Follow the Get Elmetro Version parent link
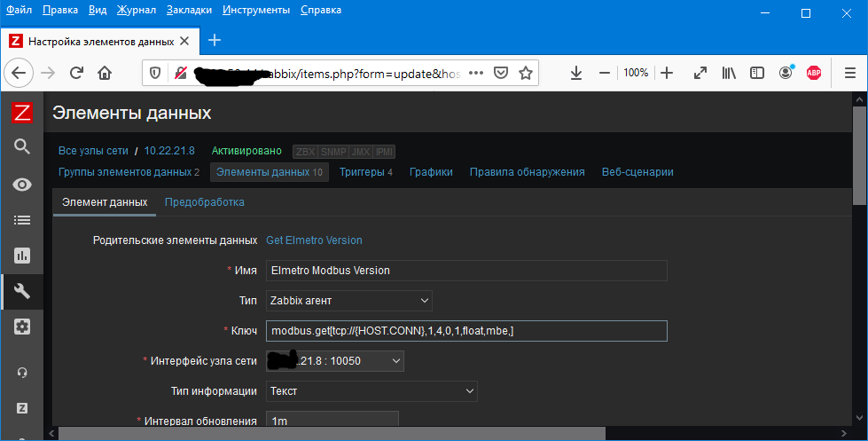 click(x=314, y=240)
